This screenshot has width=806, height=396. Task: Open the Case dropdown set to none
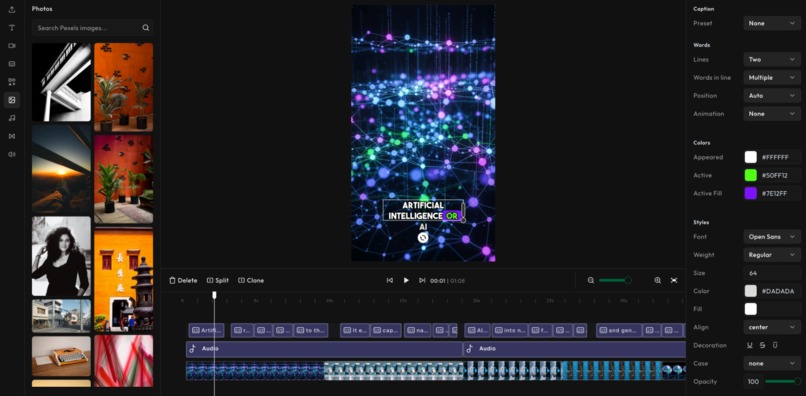(772, 363)
